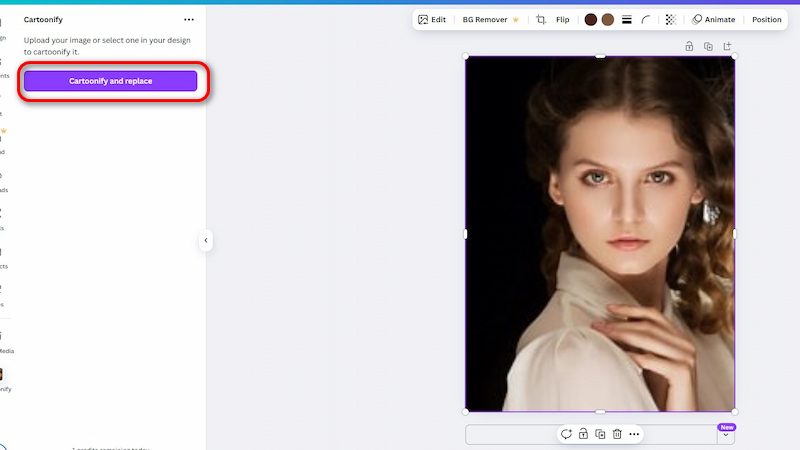Select the Crop tool icon
Viewport: 800px width, 450px height.
[541, 19]
